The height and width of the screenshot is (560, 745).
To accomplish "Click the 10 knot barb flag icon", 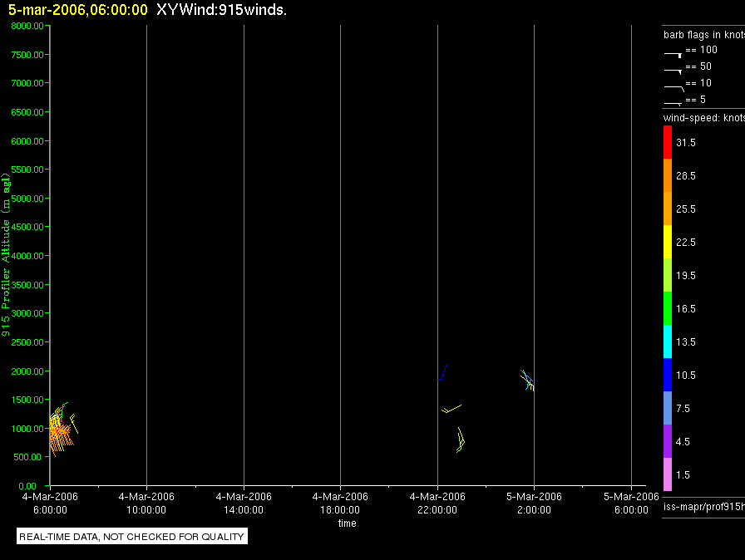I will 673,88.
